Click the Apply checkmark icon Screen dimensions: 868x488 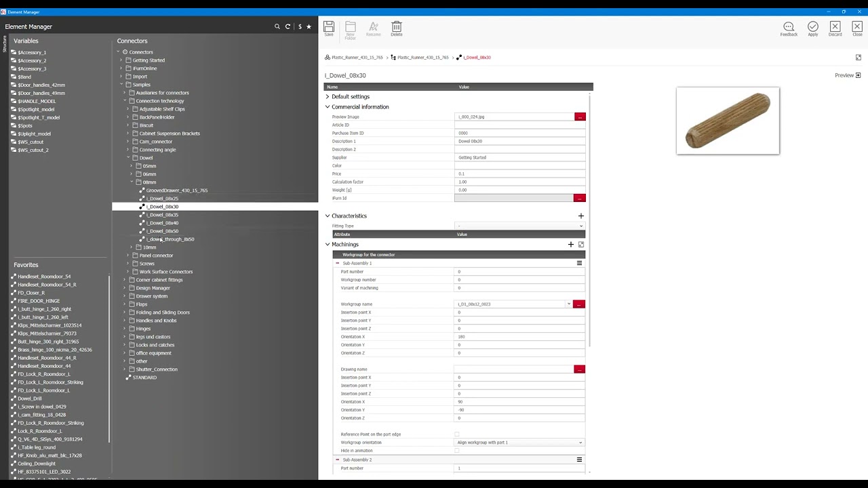tap(812, 28)
